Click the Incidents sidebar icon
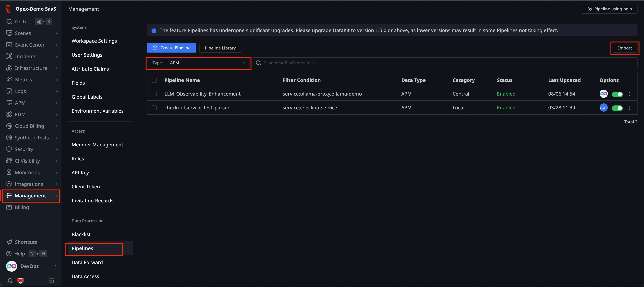 (9, 56)
